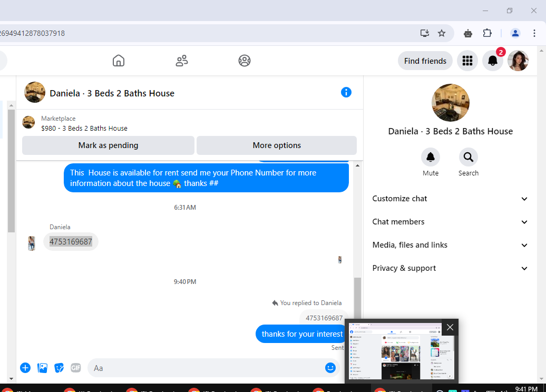Click scroll up arrow of messages pane

point(358,166)
